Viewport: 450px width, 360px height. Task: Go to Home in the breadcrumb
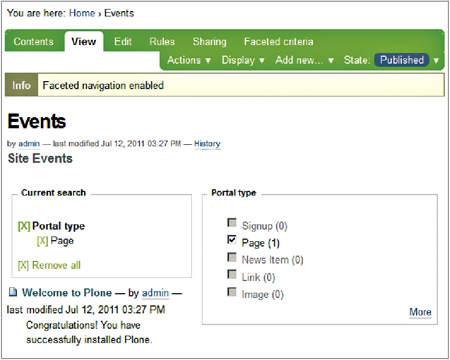click(x=82, y=13)
